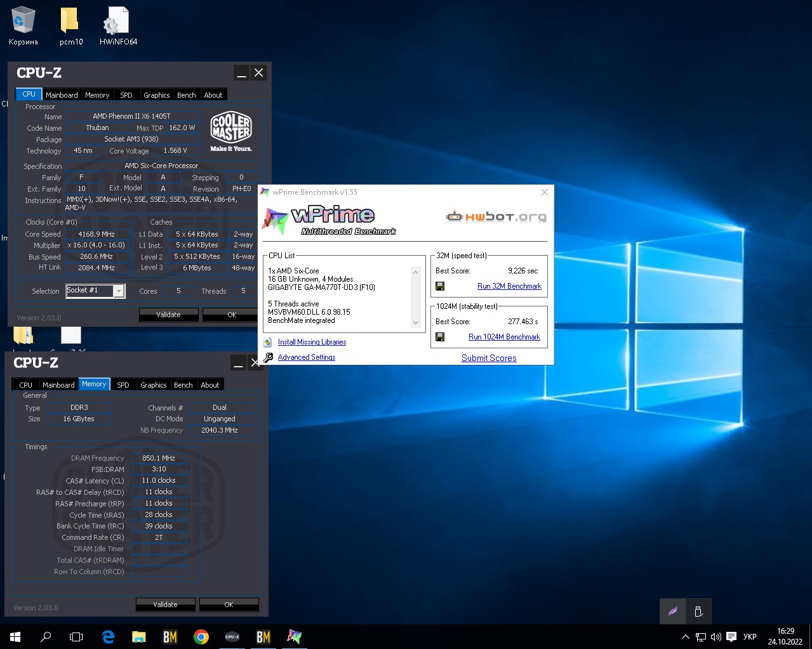Select Bench tab in bottom CPU-Z window
812x649 pixels.
click(183, 384)
